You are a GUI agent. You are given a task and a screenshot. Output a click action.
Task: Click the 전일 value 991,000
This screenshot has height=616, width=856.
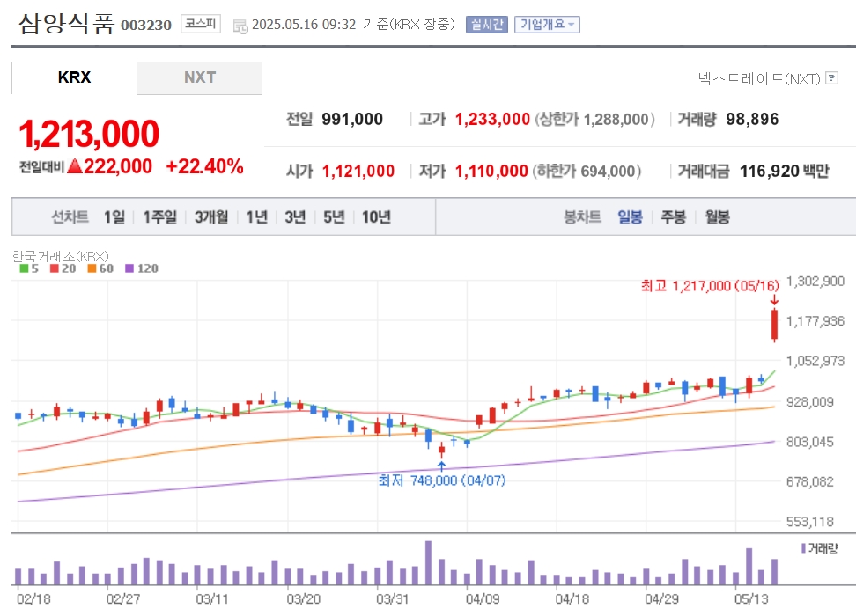[x=352, y=119]
